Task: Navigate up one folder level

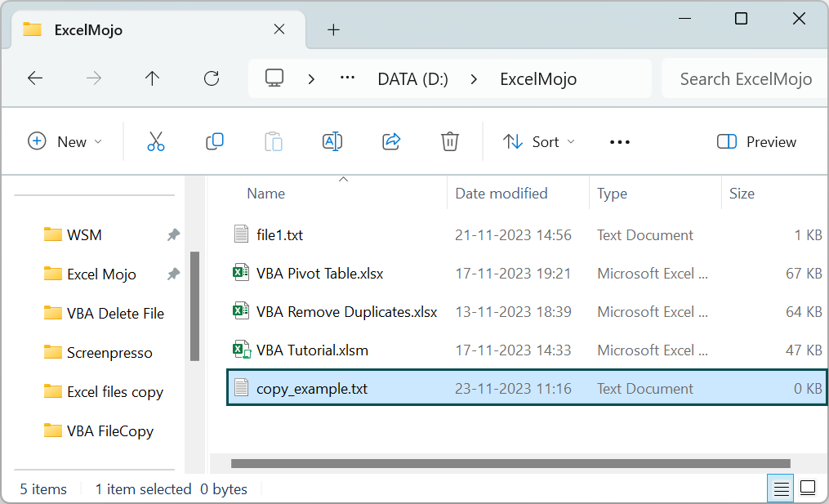Action: (x=152, y=78)
